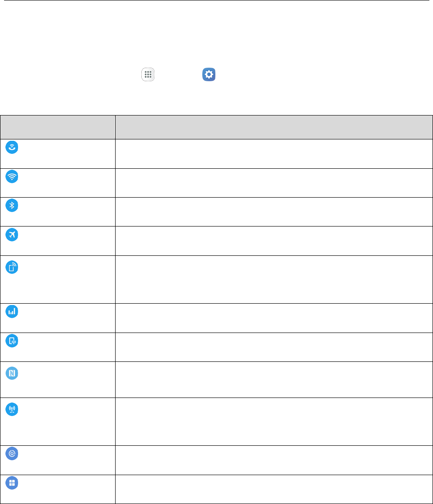
Task: Tap the NFC icon
Action: [x=12, y=374]
